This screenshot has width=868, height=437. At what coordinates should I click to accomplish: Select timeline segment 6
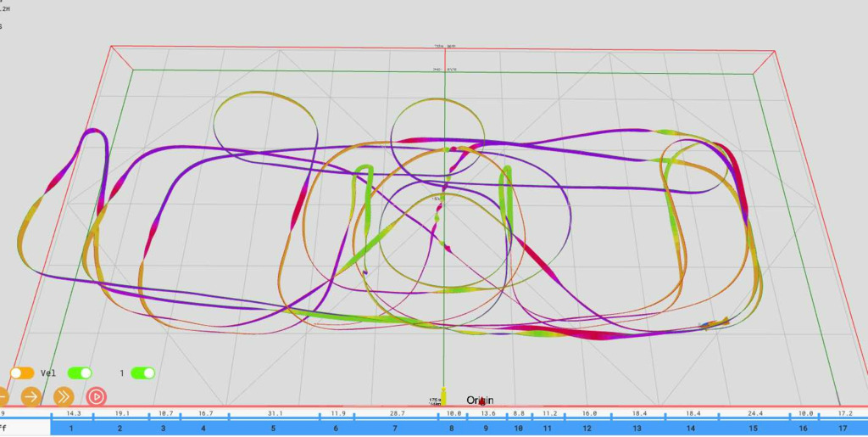click(336, 429)
